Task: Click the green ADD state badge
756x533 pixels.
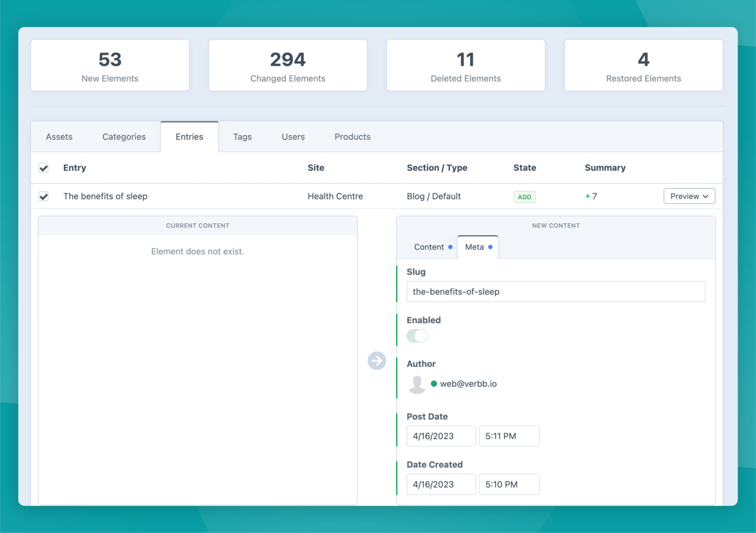Action: click(524, 197)
